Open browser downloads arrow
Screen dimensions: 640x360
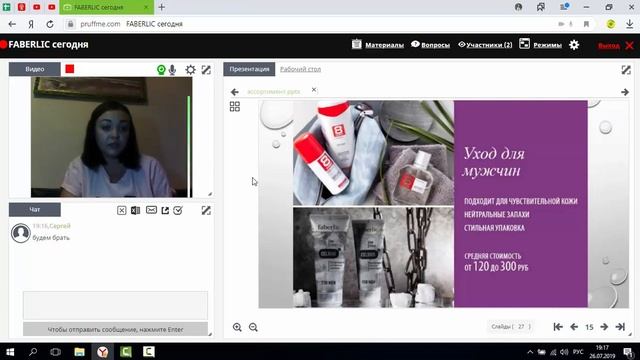(x=629, y=24)
